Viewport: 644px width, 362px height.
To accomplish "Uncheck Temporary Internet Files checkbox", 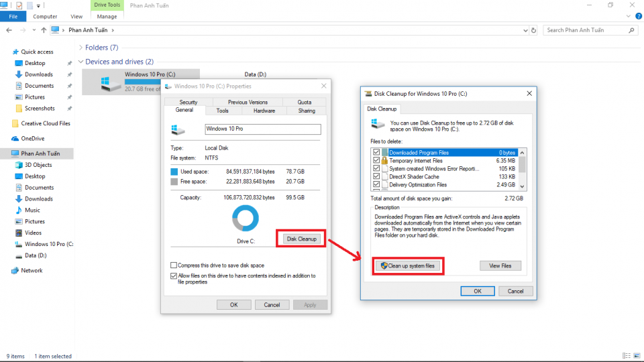I will click(376, 160).
